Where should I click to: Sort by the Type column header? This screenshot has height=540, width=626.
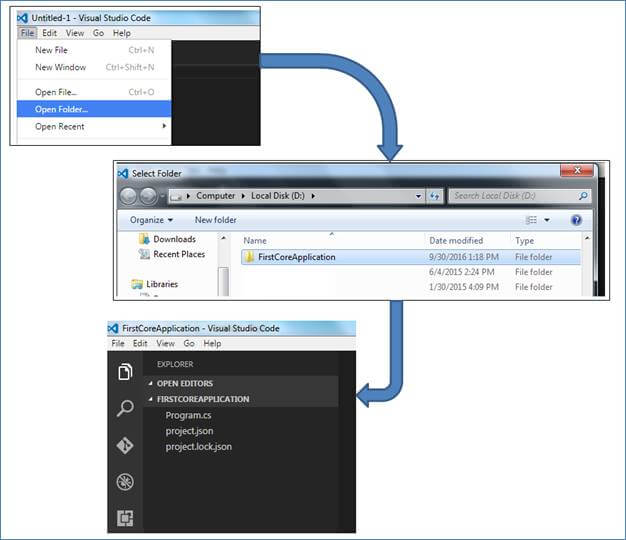tap(525, 241)
